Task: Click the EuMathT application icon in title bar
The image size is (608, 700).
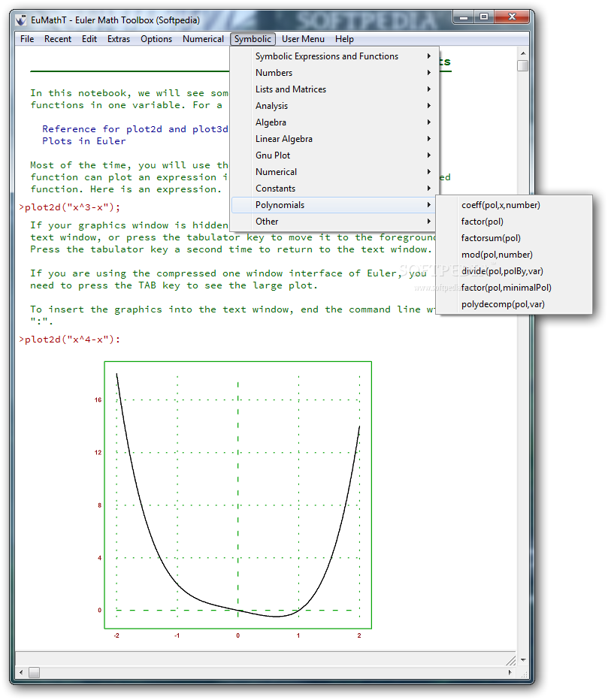Action: click(x=21, y=20)
